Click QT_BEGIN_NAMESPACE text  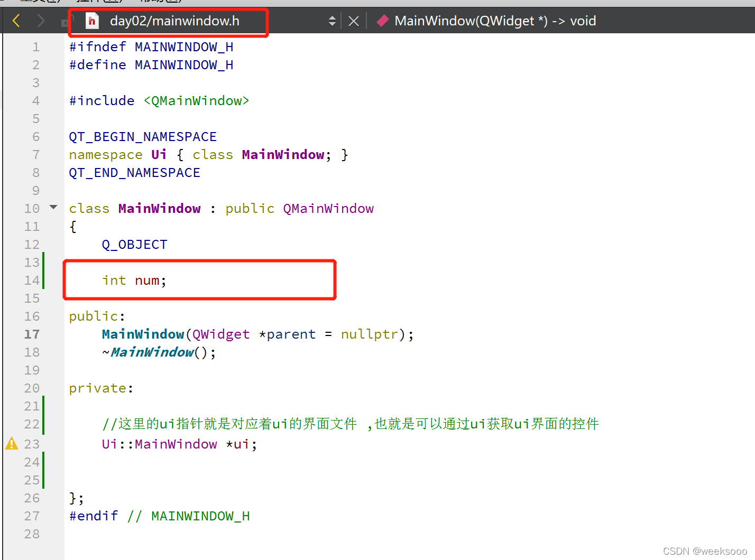click(x=143, y=137)
